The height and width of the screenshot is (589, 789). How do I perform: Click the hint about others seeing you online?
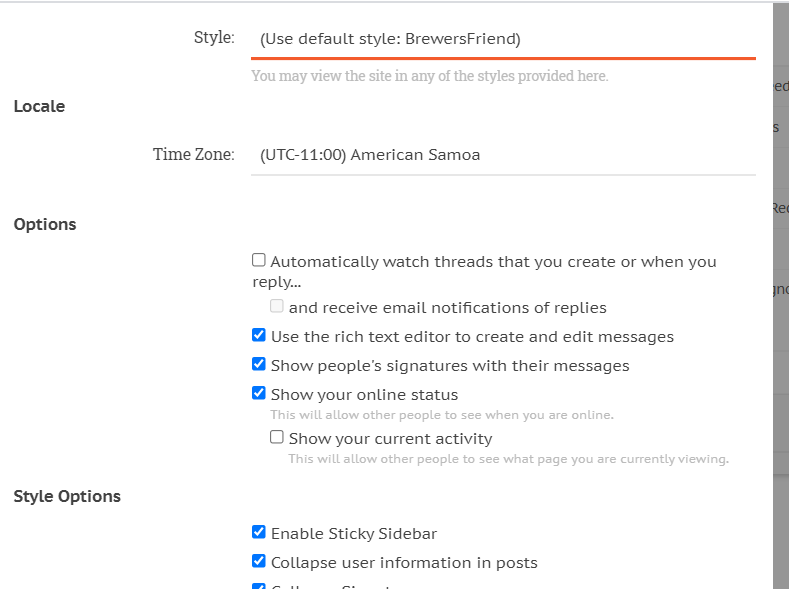pos(441,415)
